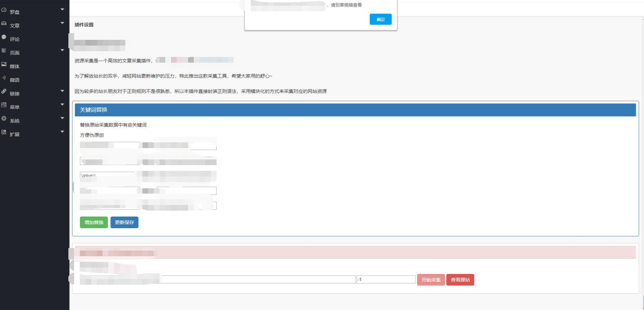Expand the 页面 dropdown arrow
Image resolution: width=644 pixels, height=310 pixels.
62,50
